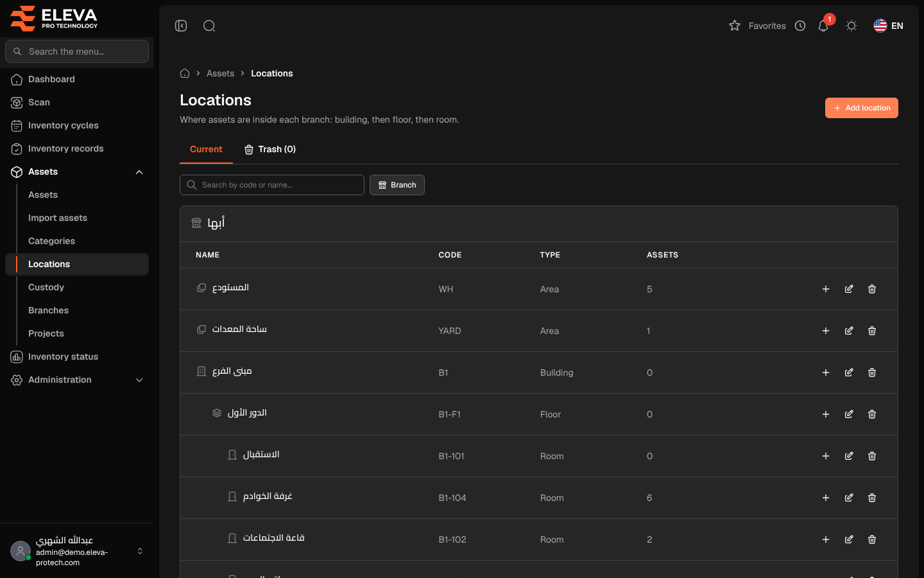
Task: Open Inventory status in sidebar
Action: point(77,356)
